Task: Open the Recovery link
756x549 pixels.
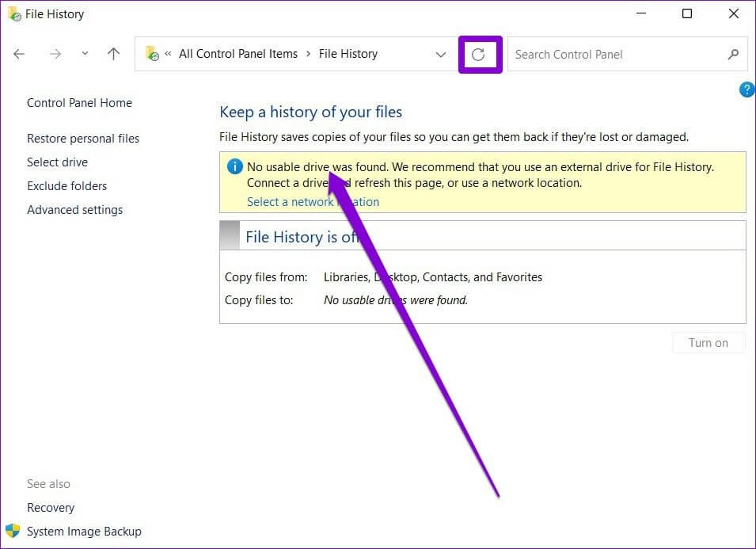Action: [x=51, y=508]
